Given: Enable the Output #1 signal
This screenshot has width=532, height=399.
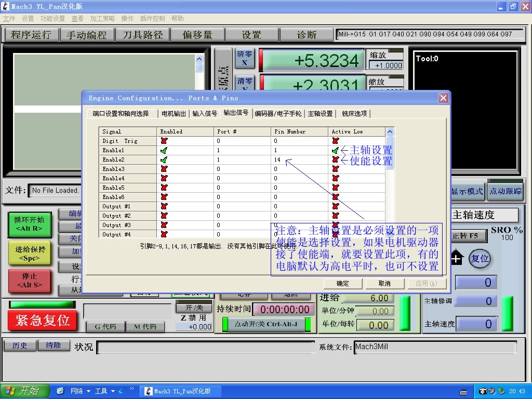Looking at the screenshot, I should pos(164,206).
